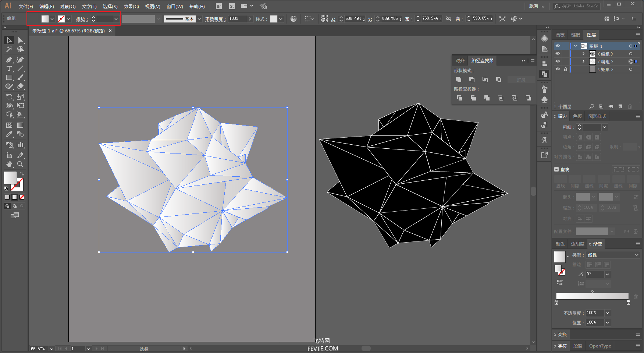Image resolution: width=644 pixels, height=353 pixels.
Task: Select the Type tool
Action: point(9,69)
